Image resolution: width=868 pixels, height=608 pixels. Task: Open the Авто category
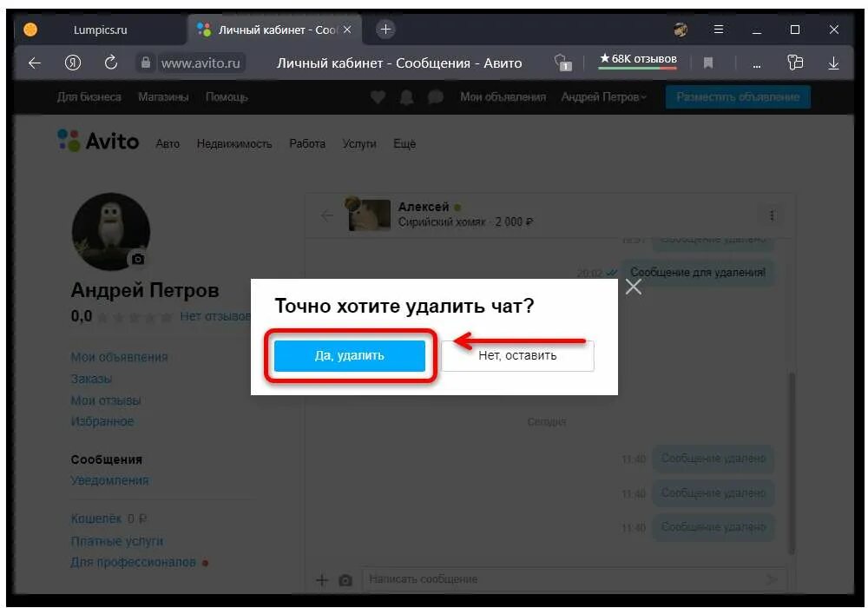coord(168,144)
